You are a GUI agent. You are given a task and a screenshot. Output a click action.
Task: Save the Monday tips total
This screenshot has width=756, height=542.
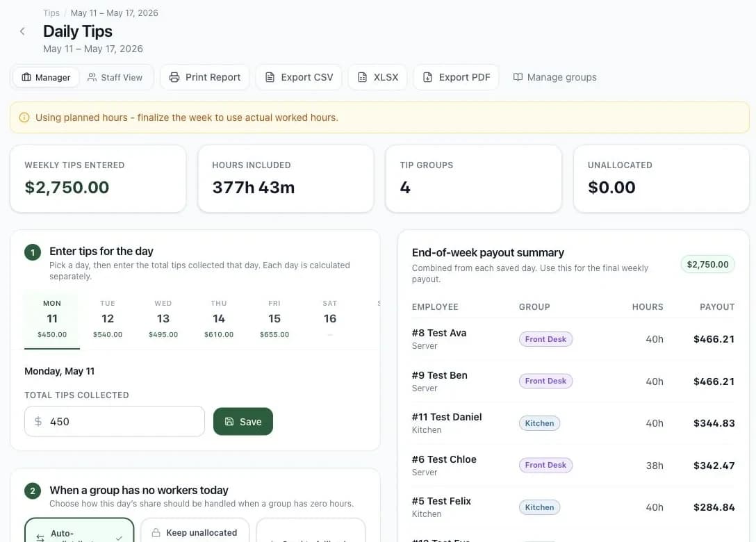[x=243, y=422]
